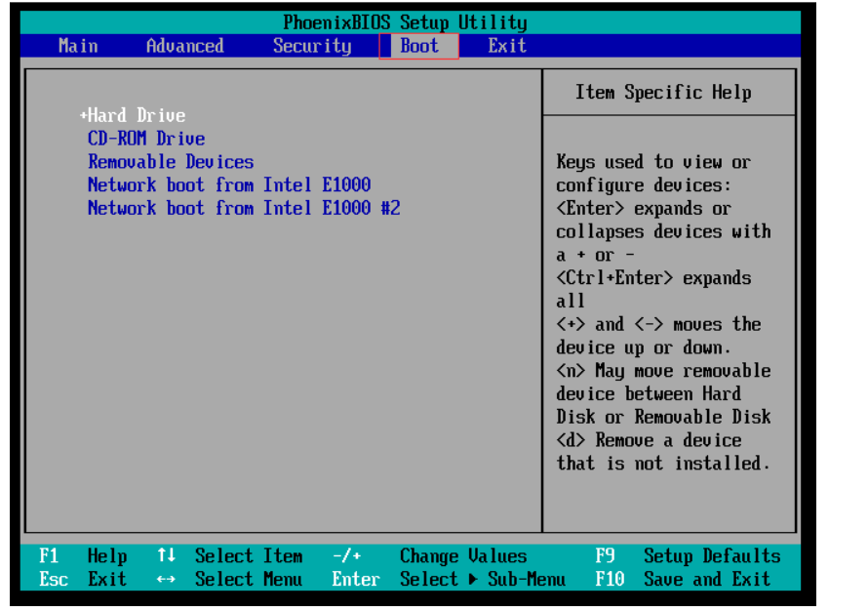Image resolution: width=868 pixels, height=612 pixels.
Task: Click the Item Specific Help heading
Action: coord(663,92)
